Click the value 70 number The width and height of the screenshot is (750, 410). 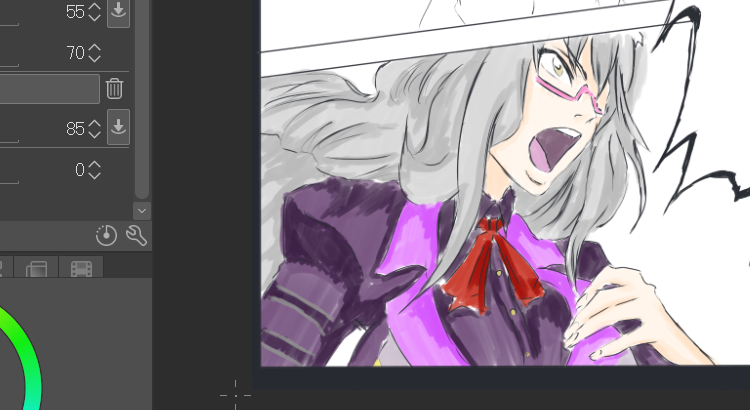click(x=76, y=53)
